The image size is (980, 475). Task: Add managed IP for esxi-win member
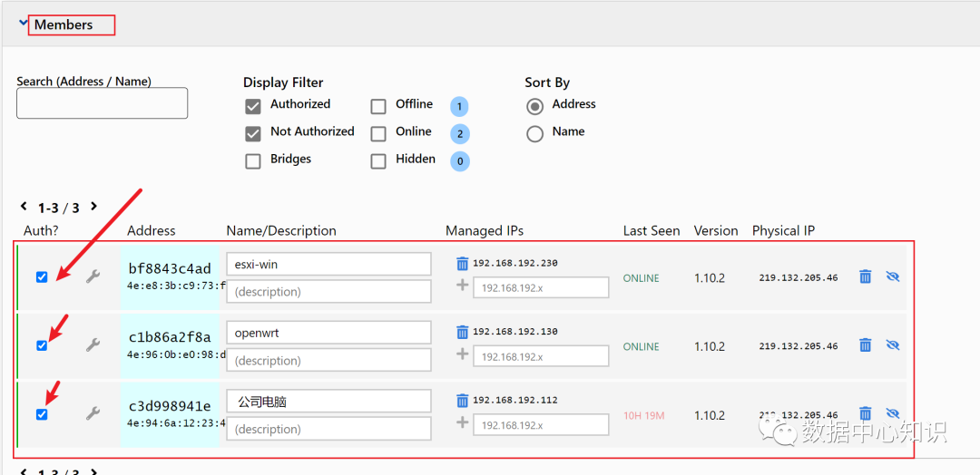463,286
